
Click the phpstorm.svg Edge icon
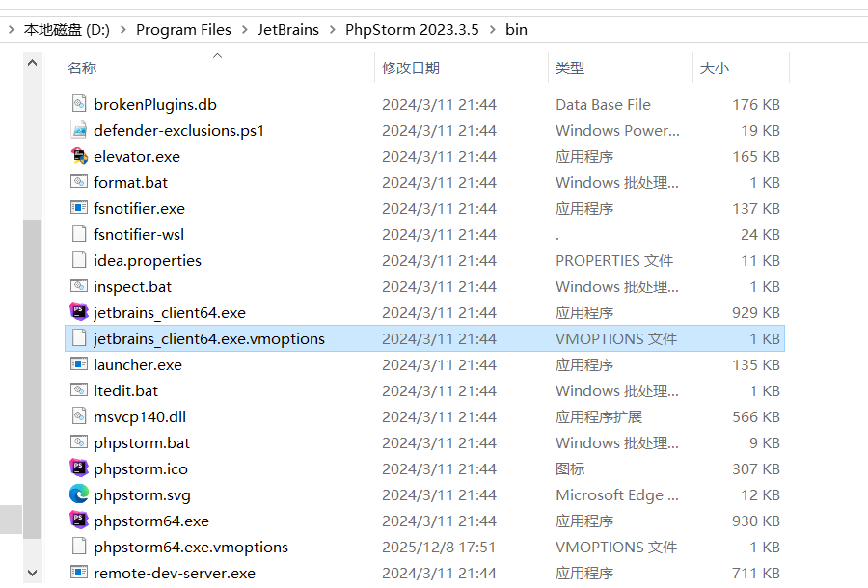79,494
